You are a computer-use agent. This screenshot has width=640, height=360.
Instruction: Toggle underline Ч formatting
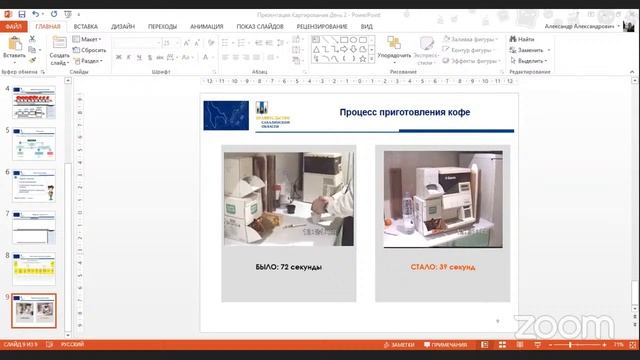(139, 58)
